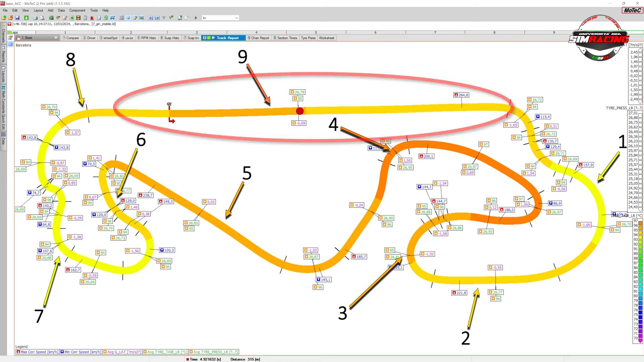
Task: Click the red cursor dot on the track
Action: tap(300, 111)
